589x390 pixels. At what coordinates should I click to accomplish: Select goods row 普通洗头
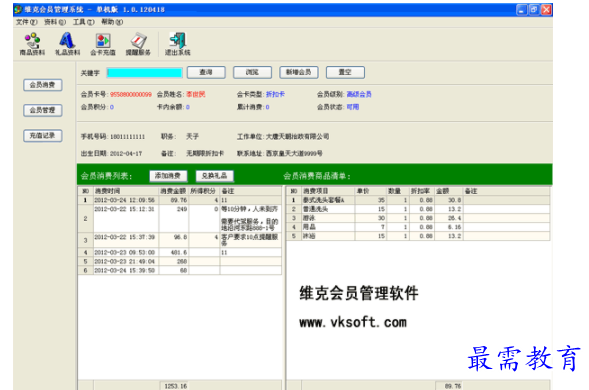click(x=418, y=209)
